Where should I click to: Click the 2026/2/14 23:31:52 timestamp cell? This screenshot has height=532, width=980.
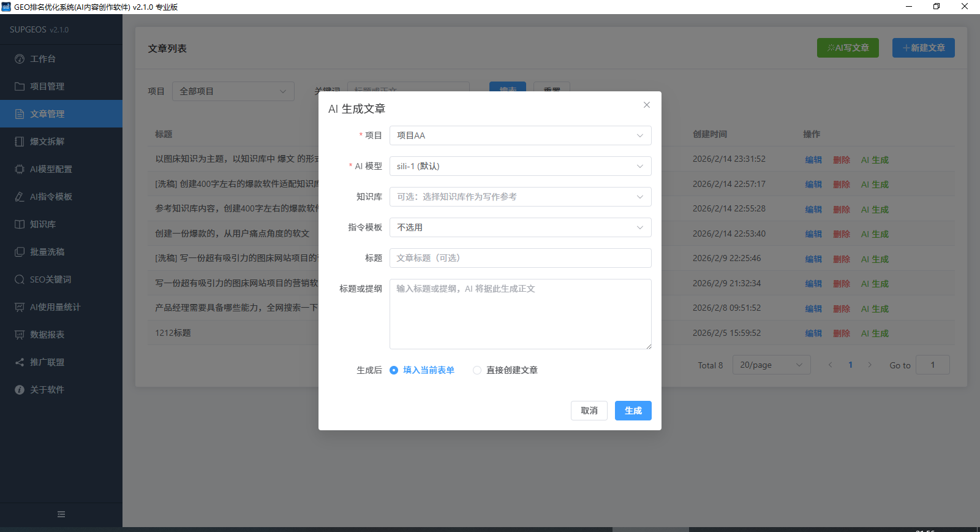coord(729,159)
